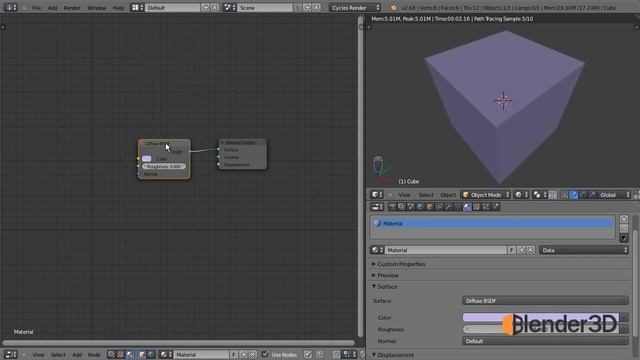The image size is (640, 360).
Task: Add new material in properties datablock
Action: (x=521, y=250)
